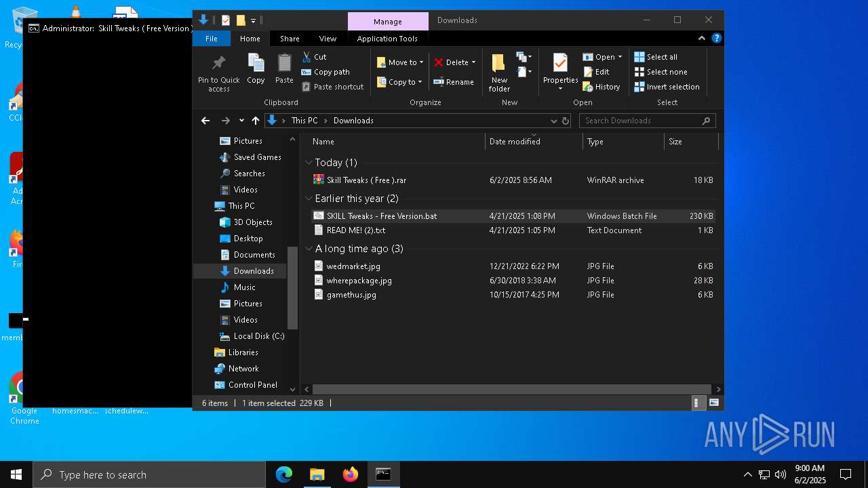Open Copy to dropdown
868x488 pixels.
[x=399, y=82]
